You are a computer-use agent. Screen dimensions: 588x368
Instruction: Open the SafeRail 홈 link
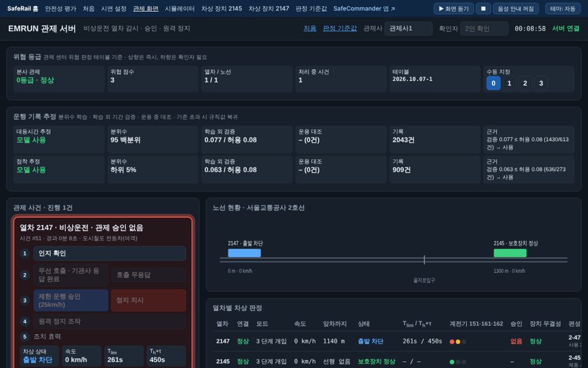pyautogui.click(x=23, y=8)
